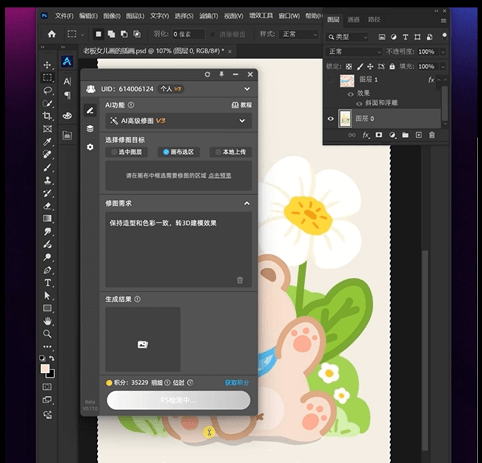Delete layer using Layers panel trash
The width and height of the screenshot is (482, 463).
click(x=432, y=135)
